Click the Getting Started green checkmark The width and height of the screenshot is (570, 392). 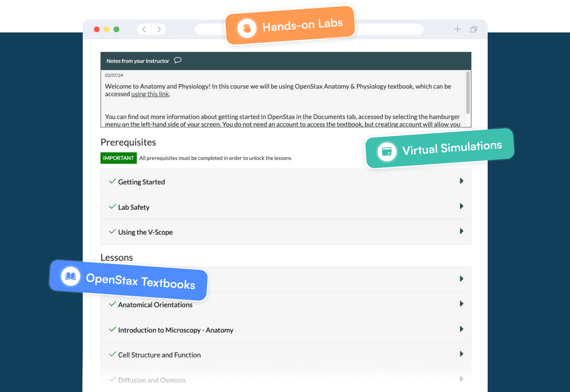pyautogui.click(x=112, y=181)
